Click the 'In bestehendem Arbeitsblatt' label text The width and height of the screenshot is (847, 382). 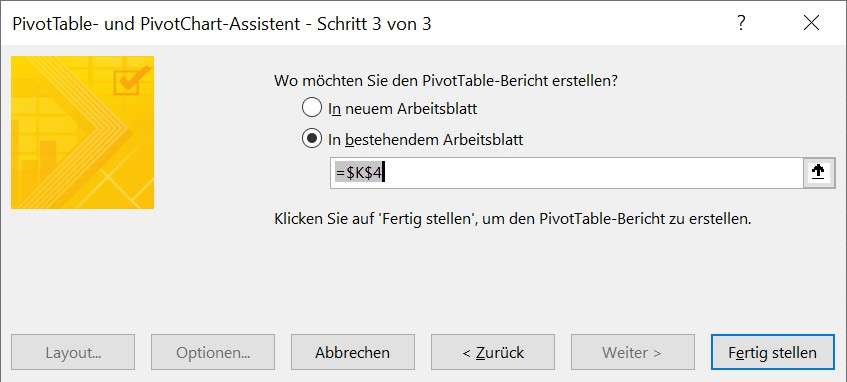click(426, 139)
